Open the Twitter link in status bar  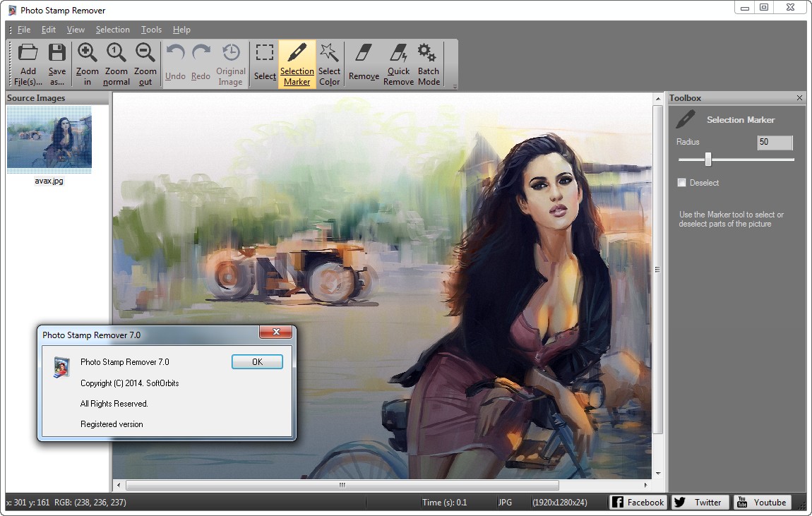pos(700,502)
